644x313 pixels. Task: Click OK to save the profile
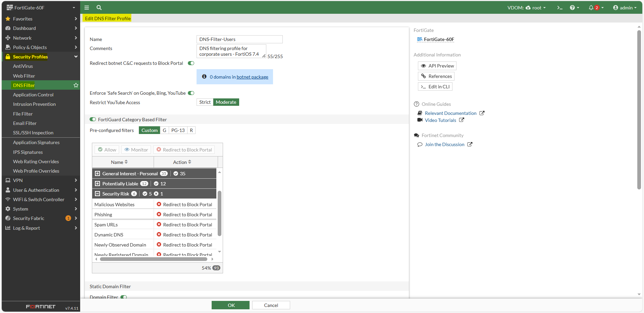click(x=231, y=305)
